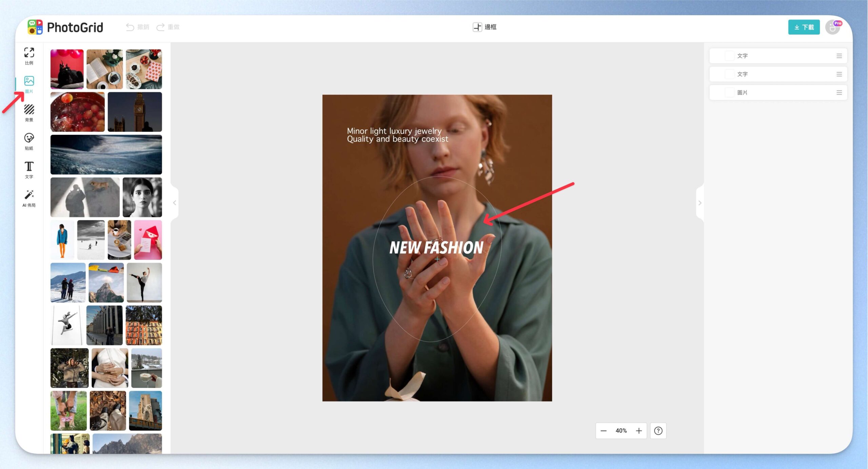Select the 文字 text tool
Viewport: 868px width, 469px height.
click(29, 170)
